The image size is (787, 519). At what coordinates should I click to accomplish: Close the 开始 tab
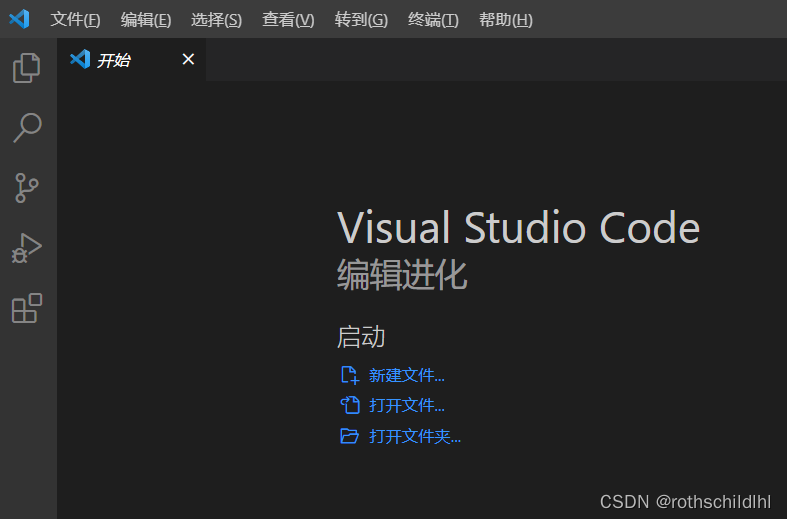pyautogui.click(x=188, y=59)
